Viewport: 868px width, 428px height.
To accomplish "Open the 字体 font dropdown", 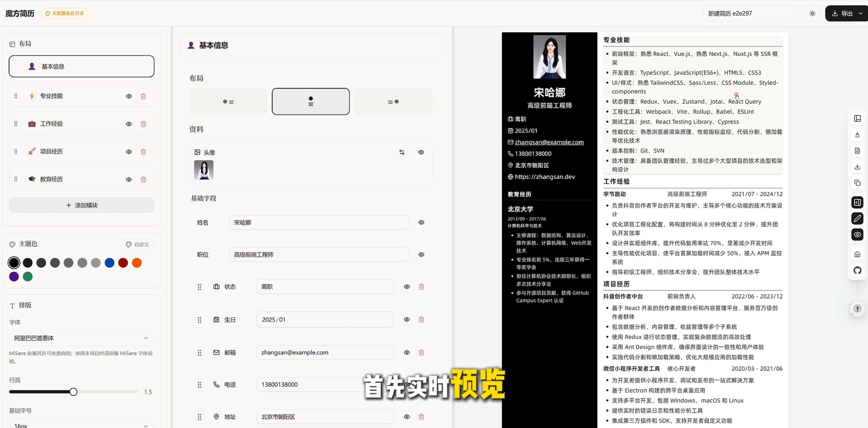I will [81, 338].
